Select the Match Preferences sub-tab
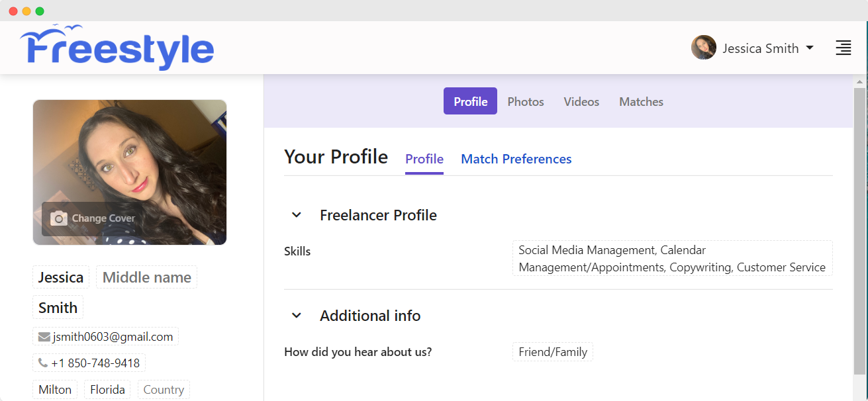The image size is (868, 401). click(516, 159)
